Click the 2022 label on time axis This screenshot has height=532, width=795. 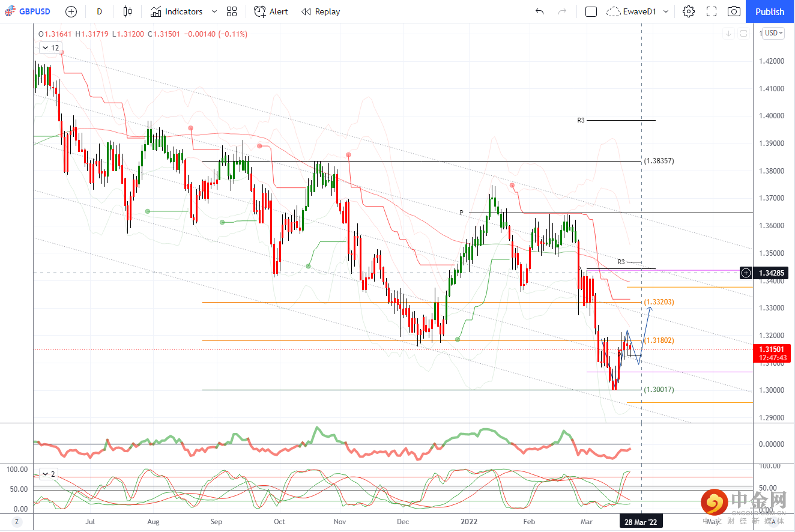[470, 522]
